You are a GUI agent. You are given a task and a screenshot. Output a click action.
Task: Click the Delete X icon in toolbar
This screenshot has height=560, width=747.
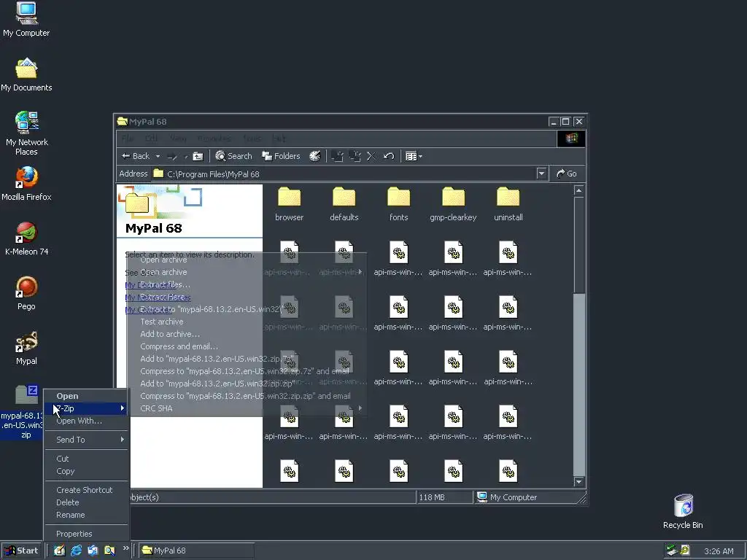pyautogui.click(x=371, y=156)
